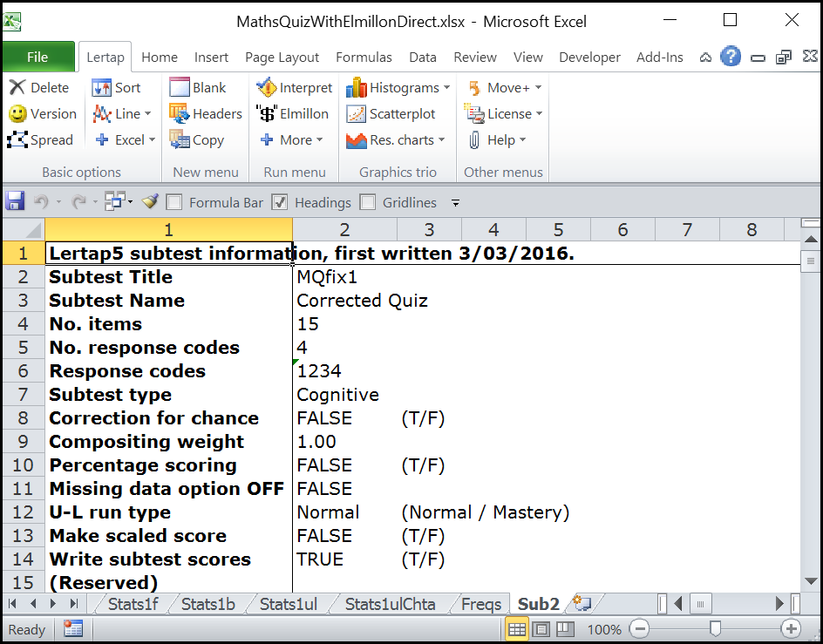Go to first sheet tab navigation arrow

(12, 604)
